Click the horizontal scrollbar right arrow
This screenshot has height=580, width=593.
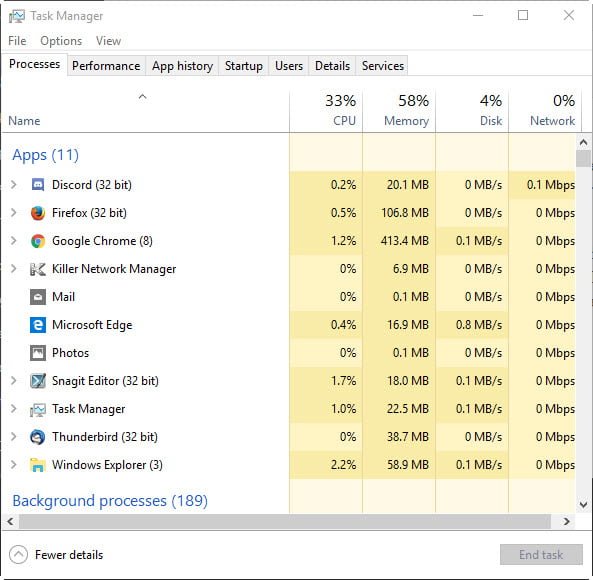tap(567, 521)
